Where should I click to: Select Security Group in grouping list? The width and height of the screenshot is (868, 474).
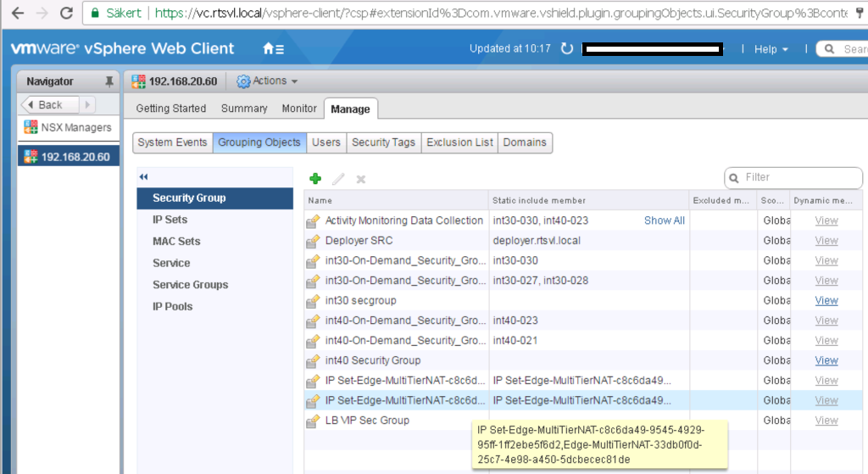point(214,198)
